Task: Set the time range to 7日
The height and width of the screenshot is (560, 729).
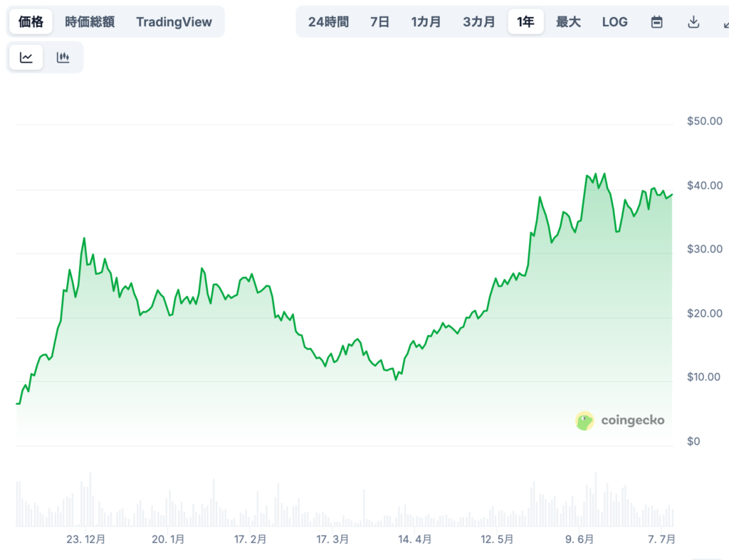Action: click(x=379, y=22)
